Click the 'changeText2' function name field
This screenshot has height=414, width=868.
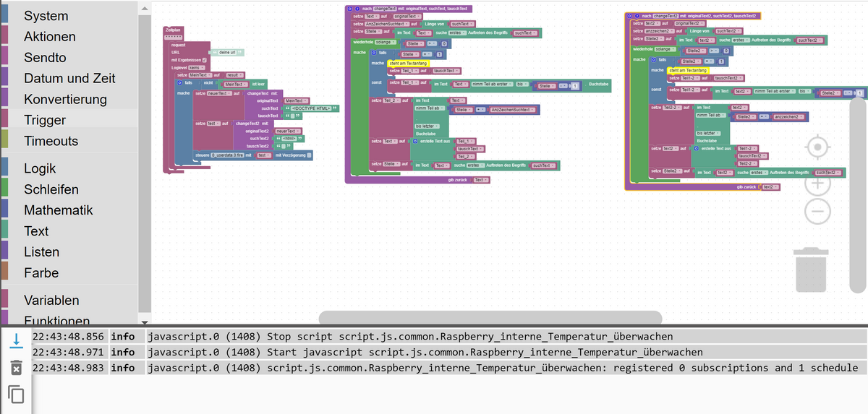tap(666, 15)
